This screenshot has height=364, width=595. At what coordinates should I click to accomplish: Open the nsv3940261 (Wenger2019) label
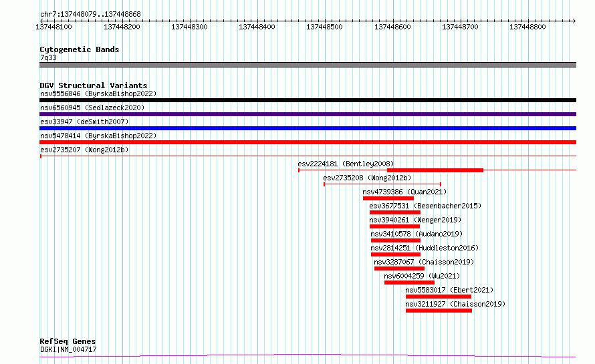click(415, 220)
